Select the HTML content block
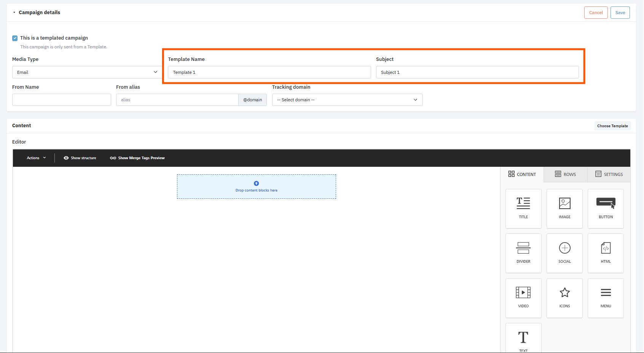The width and height of the screenshot is (644, 353). coord(605,253)
